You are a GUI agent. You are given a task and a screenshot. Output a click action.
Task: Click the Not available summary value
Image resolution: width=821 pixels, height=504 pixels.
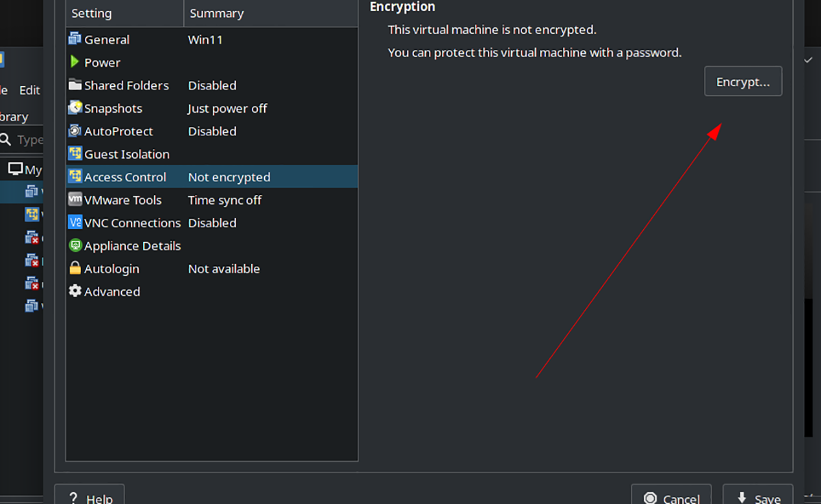tap(224, 269)
